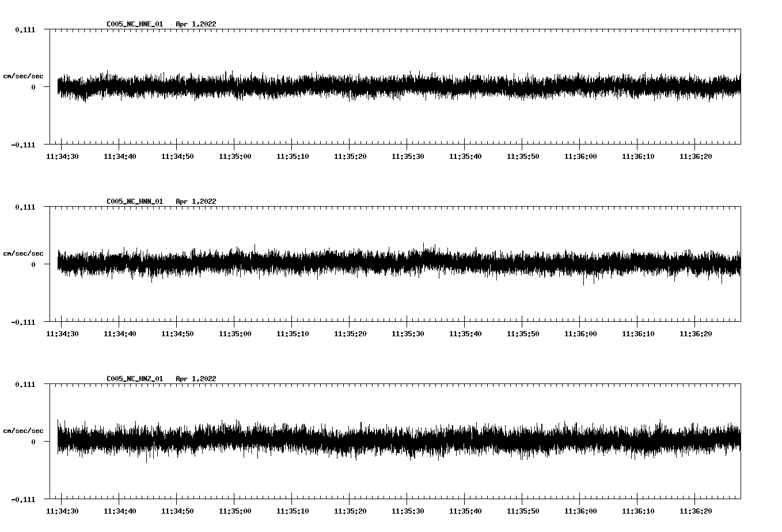The image size is (782, 532).
Task: Click 11:35:30 on the HNN time axis
Action: click(x=408, y=334)
